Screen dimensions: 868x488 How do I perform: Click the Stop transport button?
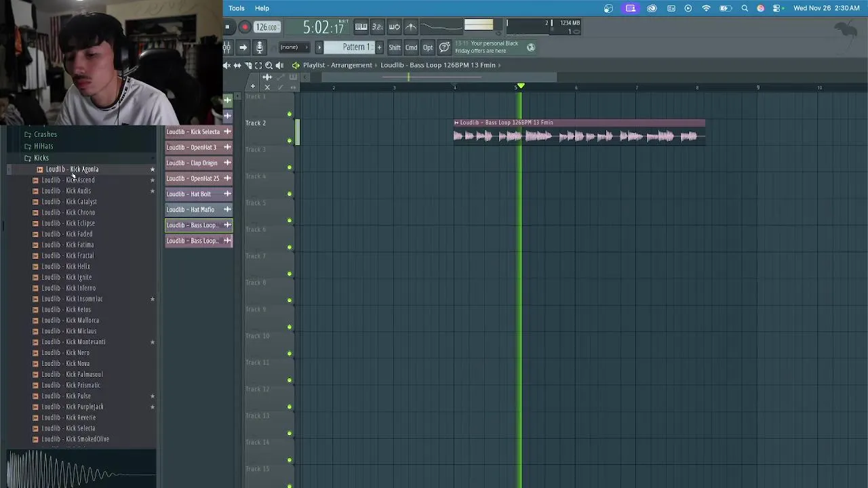(x=227, y=27)
